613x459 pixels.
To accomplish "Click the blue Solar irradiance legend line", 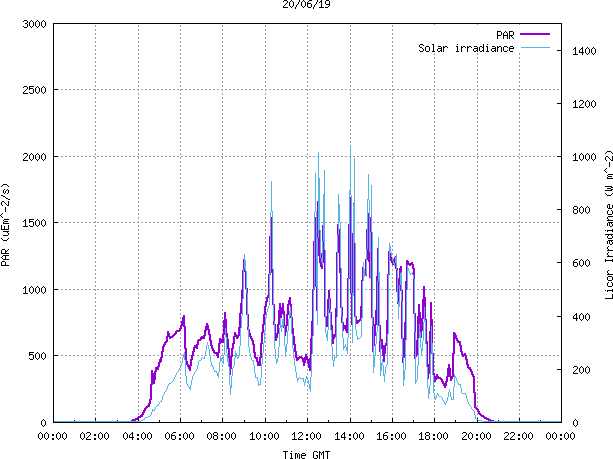I will click(x=535, y=48).
